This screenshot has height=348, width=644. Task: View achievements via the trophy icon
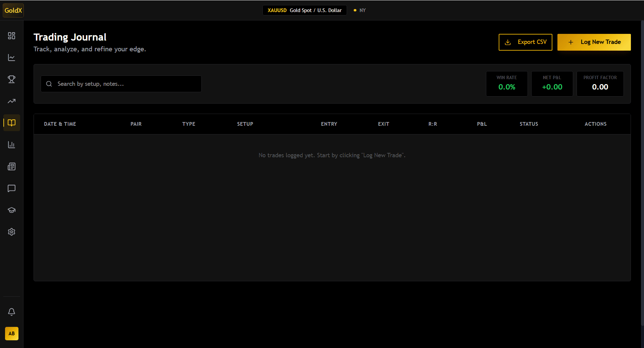[x=11, y=79]
